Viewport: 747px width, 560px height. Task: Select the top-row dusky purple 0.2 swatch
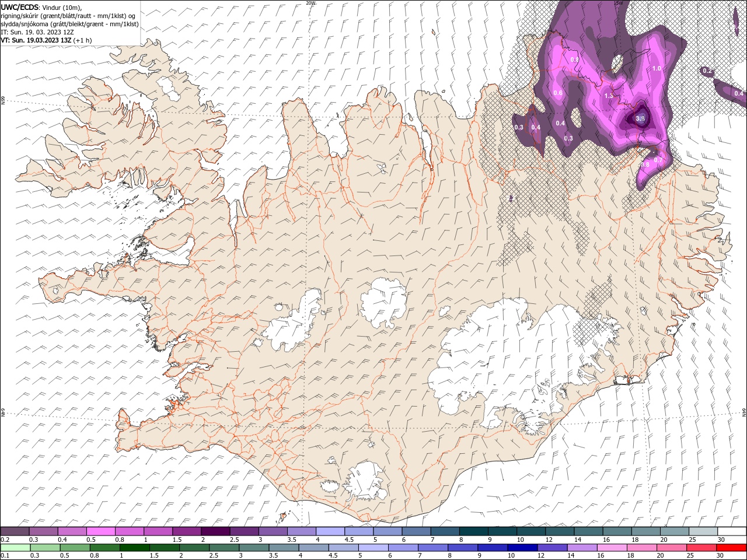click(x=15, y=531)
